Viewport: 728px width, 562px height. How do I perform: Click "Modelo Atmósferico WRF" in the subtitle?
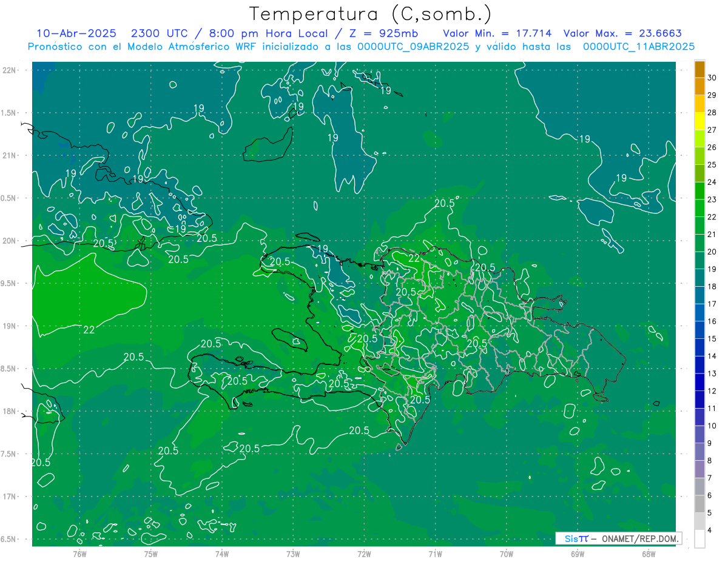(195, 46)
